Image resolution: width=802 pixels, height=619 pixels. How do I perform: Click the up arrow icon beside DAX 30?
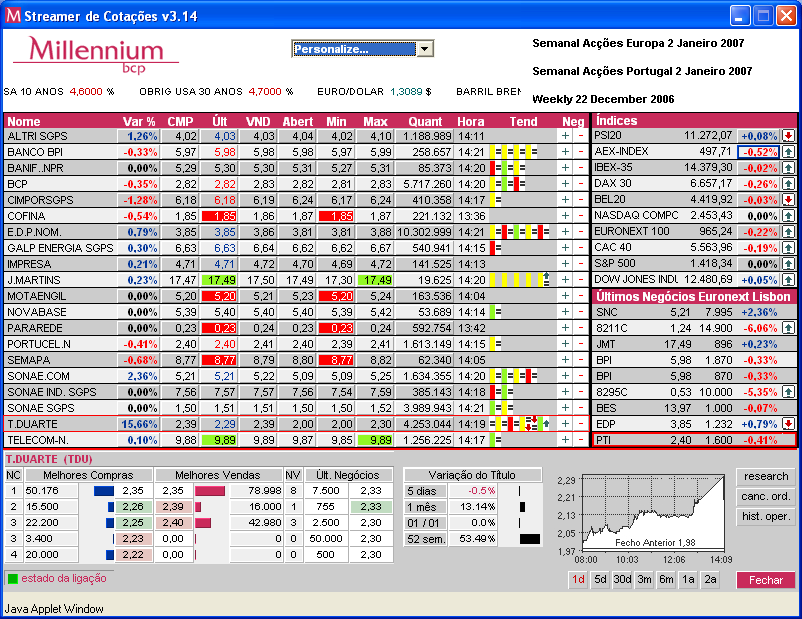pos(788,183)
